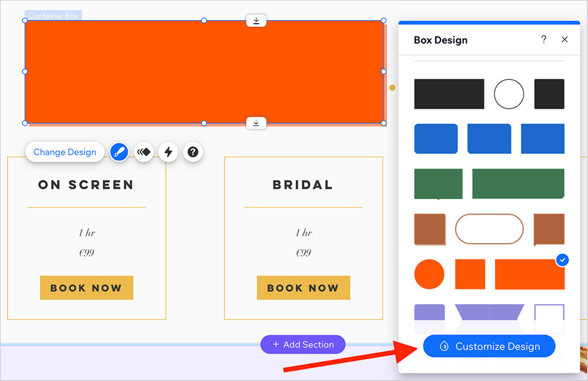Screen dimensions: 588x381
Task: Select the wide black rectangle design
Action: (449, 94)
